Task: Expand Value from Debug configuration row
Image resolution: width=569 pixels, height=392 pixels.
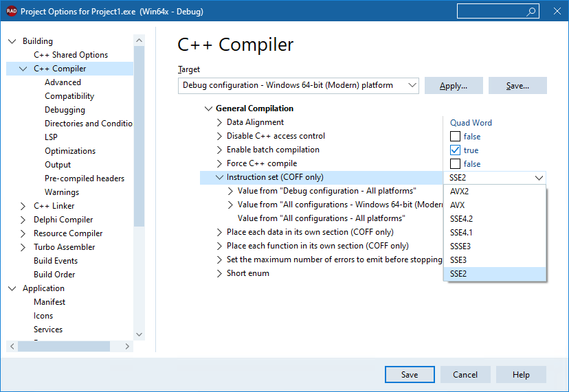Action: [230, 191]
